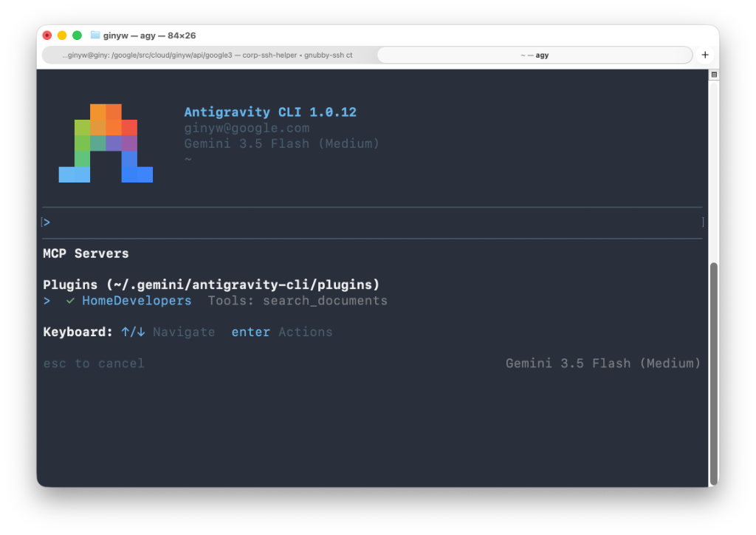The width and height of the screenshot is (756, 535).
Task: Click the green checkmark beside HomeDevelopers
Action: pyautogui.click(x=70, y=301)
